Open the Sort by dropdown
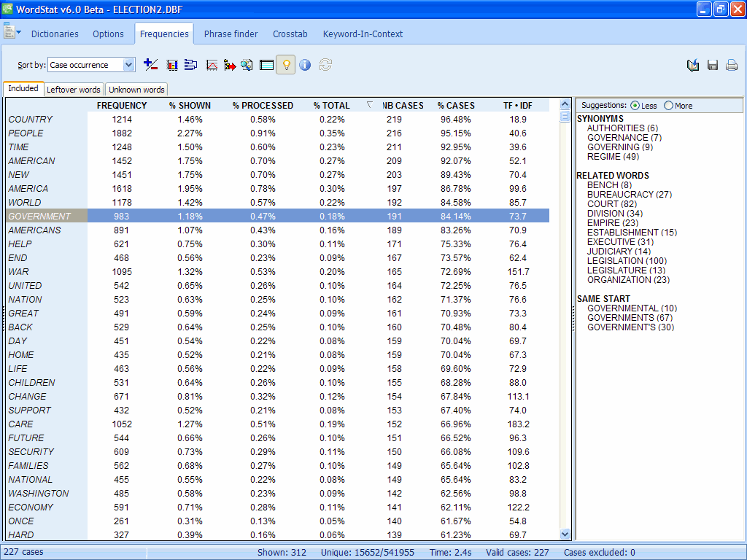This screenshot has height=560, width=747. [129, 65]
